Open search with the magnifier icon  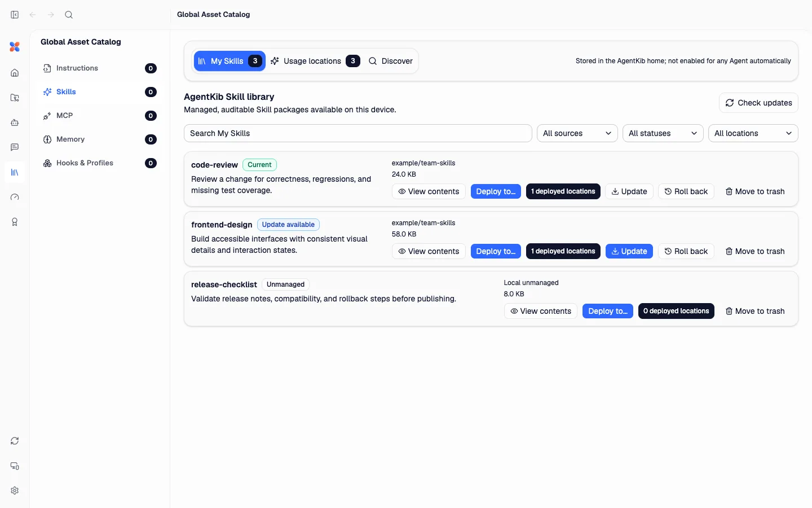69,15
